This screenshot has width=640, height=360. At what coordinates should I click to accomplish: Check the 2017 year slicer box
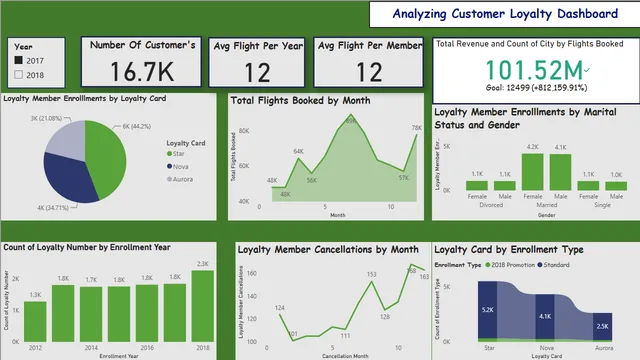coord(18,60)
